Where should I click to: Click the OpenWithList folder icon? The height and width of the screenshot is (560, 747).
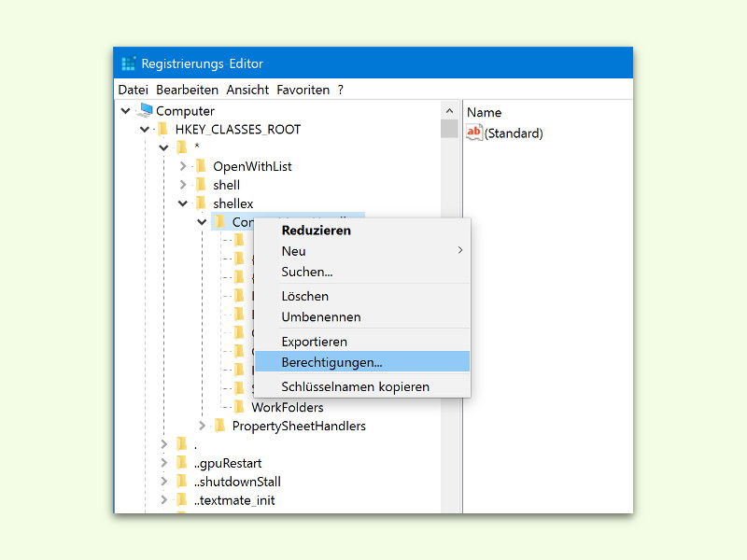[x=201, y=166]
